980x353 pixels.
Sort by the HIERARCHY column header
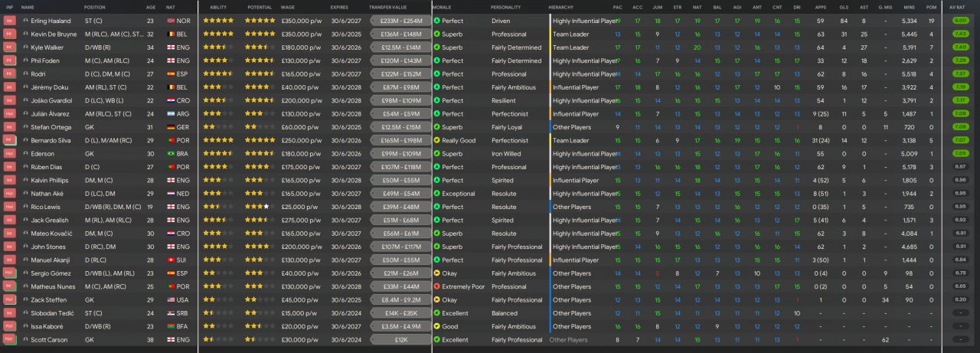pyautogui.click(x=561, y=7)
